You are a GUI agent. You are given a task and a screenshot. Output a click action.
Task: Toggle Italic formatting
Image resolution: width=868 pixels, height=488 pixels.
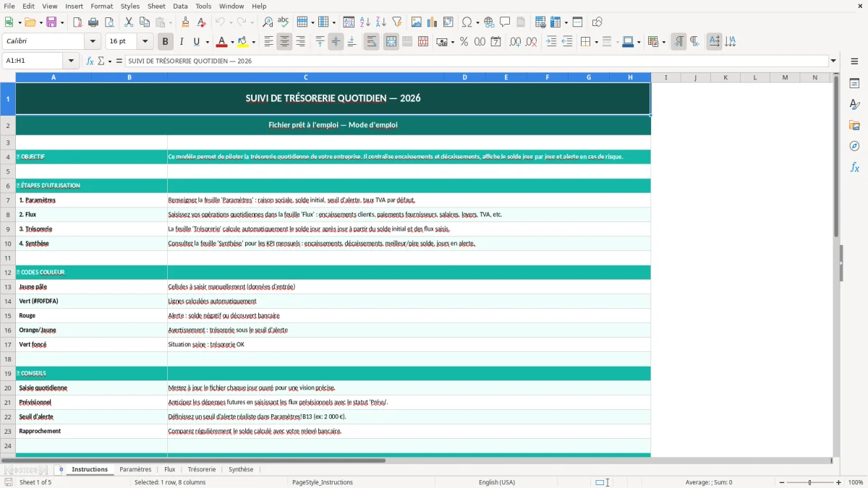[x=182, y=42]
